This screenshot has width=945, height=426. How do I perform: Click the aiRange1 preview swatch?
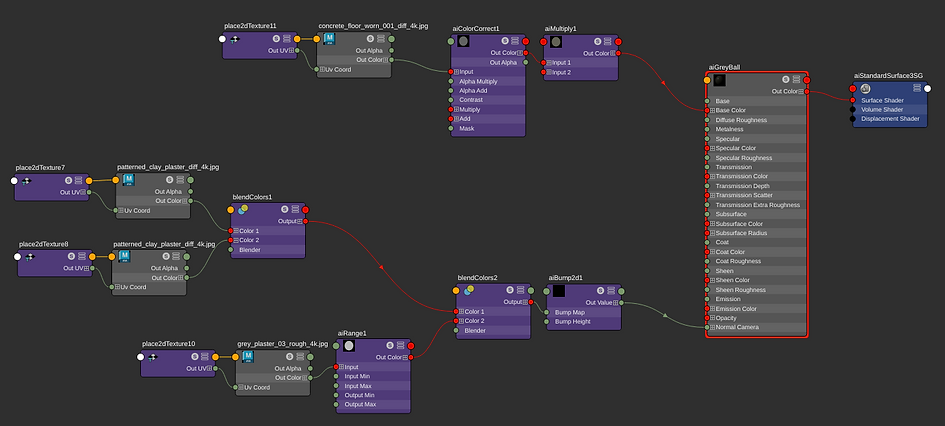click(x=348, y=346)
